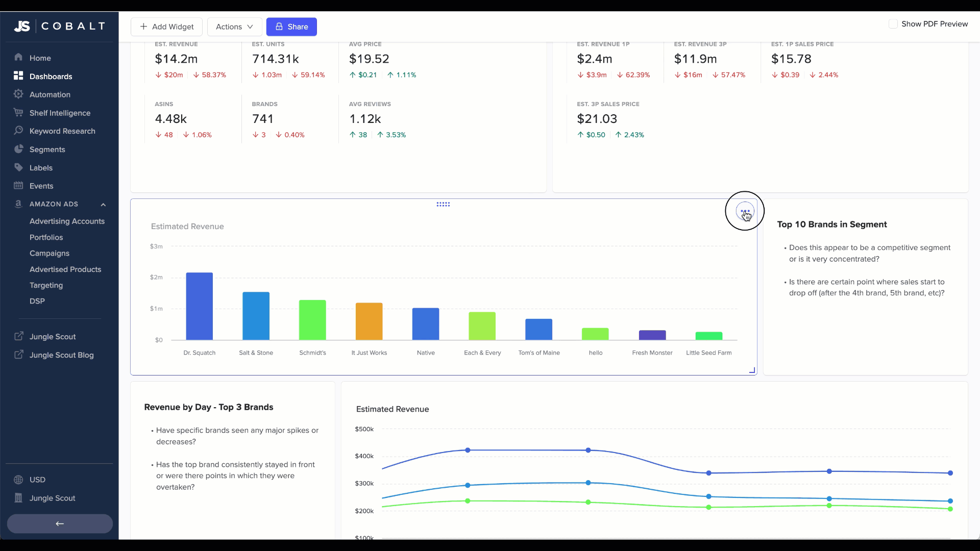Click the Shelf Intelligence cart icon

point(18,112)
